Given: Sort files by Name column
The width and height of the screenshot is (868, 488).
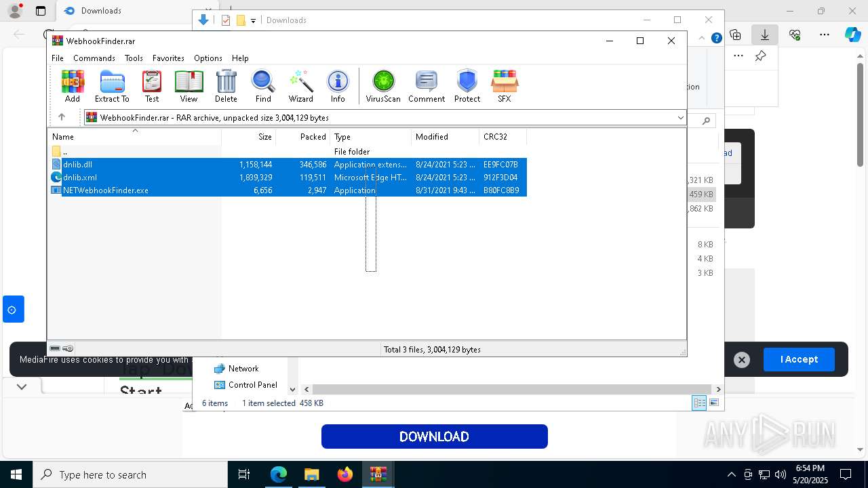Looking at the screenshot, I should [x=134, y=137].
